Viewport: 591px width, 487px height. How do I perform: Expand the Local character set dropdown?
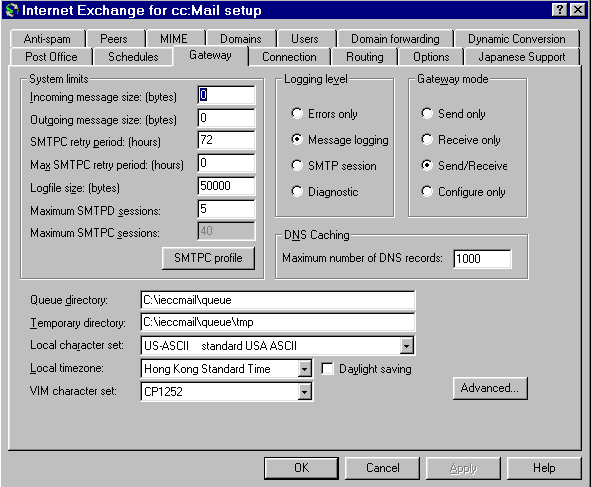[407, 346]
